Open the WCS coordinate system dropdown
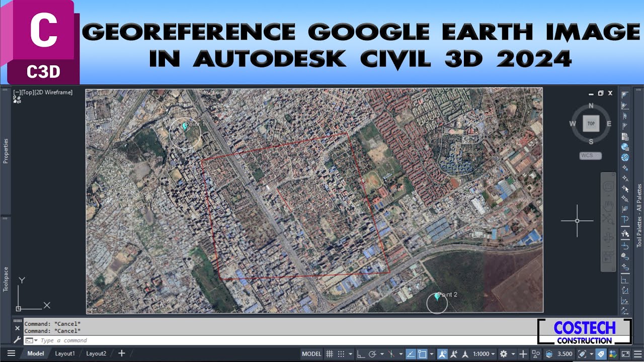The width and height of the screenshot is (644, 362). click(x=591, y=156)
